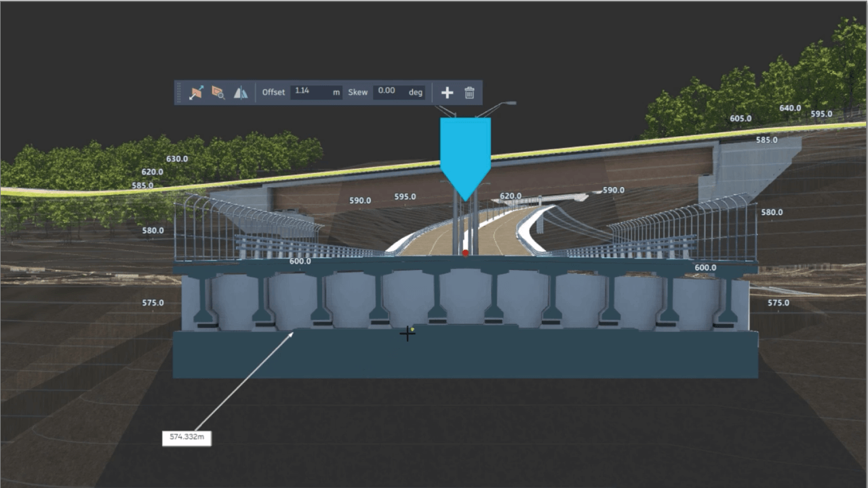Click the yellow grip near the crosshair cursor
This screenshot has height=488, width=868.
412,329
